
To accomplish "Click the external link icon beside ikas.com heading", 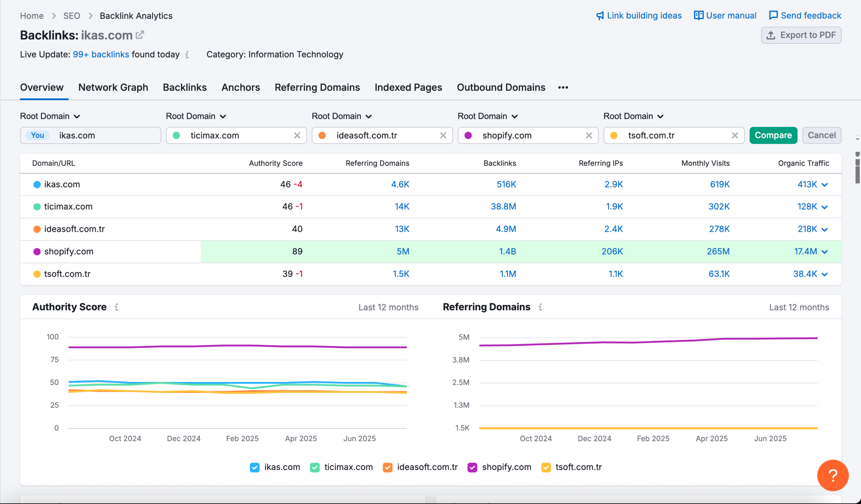I will [x=140, y=35].
